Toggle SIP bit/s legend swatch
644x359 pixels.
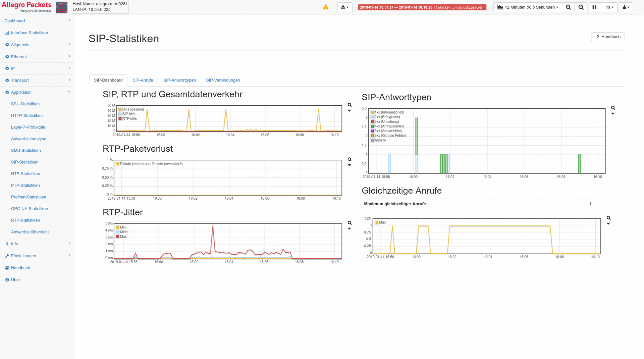(x=120, y=114)
